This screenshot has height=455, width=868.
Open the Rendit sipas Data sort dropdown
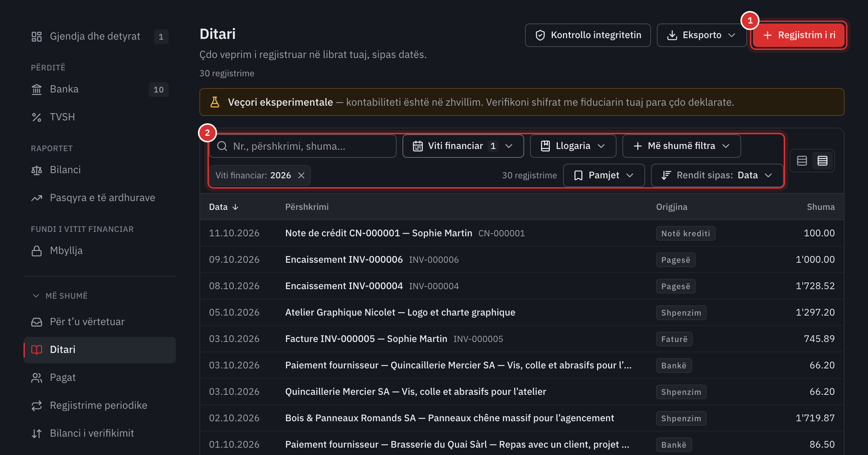point(717,175)
